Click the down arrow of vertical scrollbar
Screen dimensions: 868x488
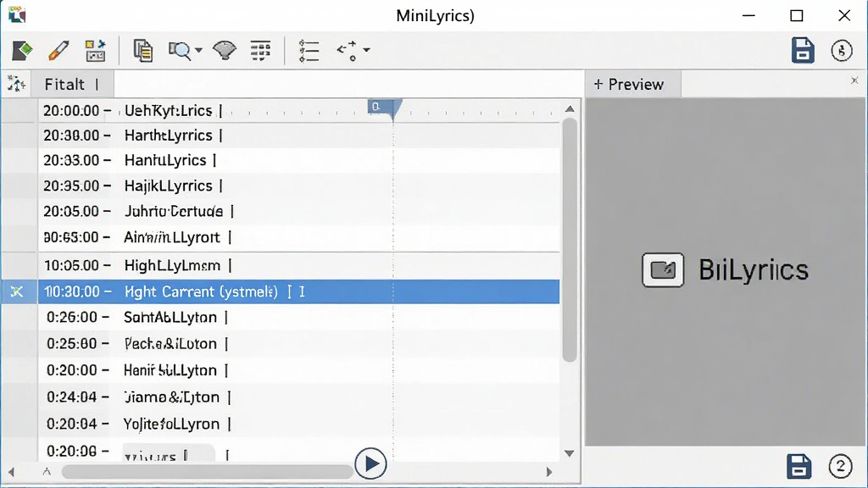570,453
